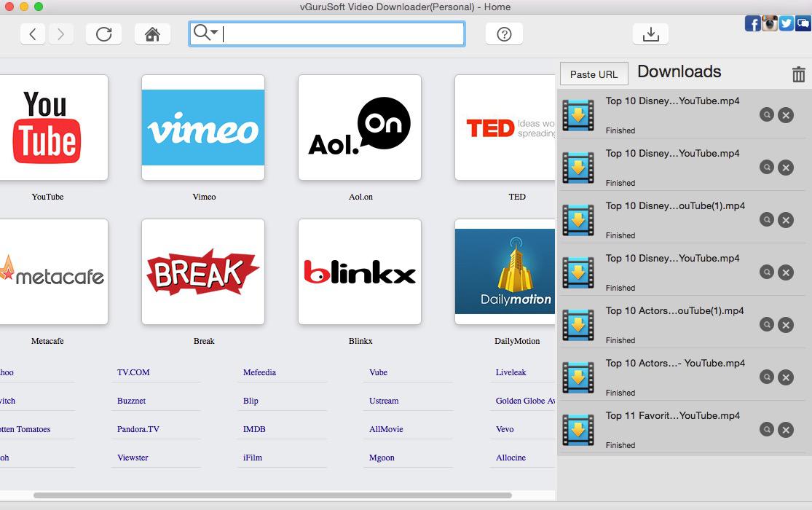Remove the first Top 10 Disney download
The image size is (812, 510).
pyautogui.click(x=785, y=115)
